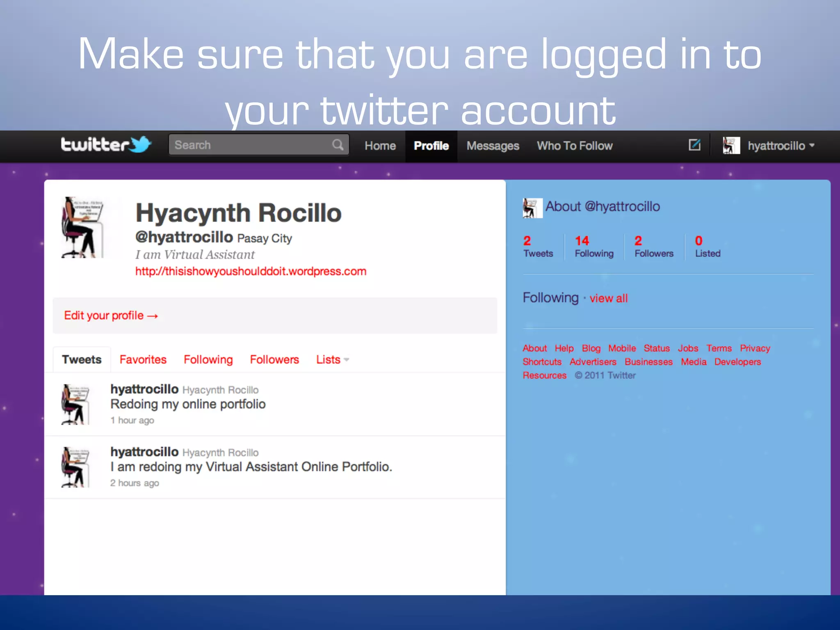Open Who To Follow
Screen dimensions: 840x630
(x=575, y=146)
